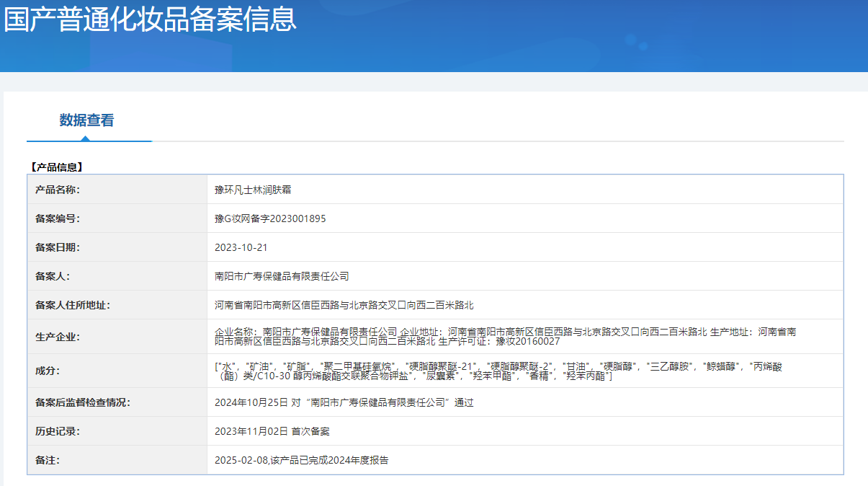Click the 备案编号 row label
868x486 pixels.
coord(57,218)
